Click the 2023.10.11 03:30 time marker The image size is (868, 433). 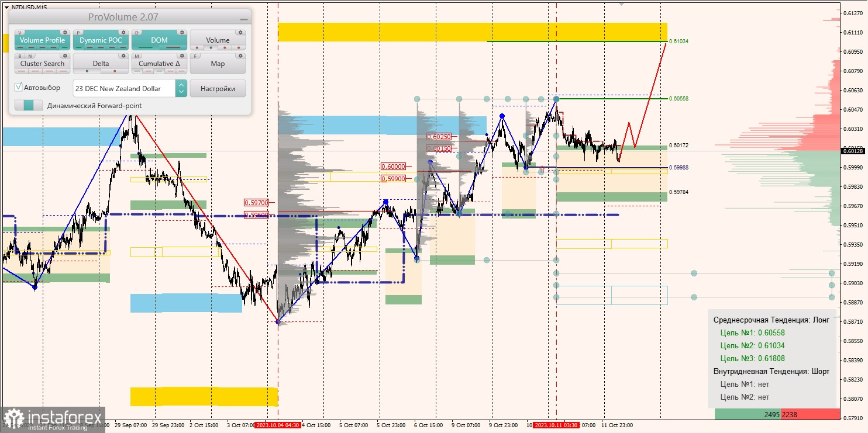pyautogui.click(x=556, y=425)
